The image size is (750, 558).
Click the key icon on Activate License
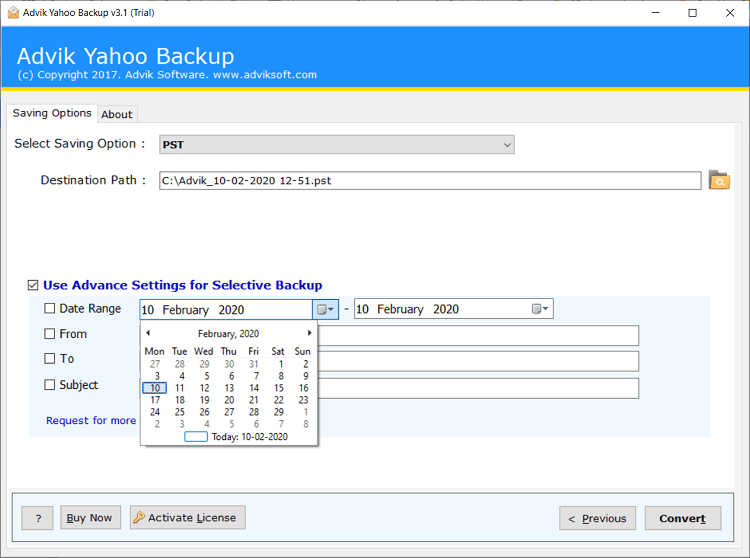(x=139, y=517)
